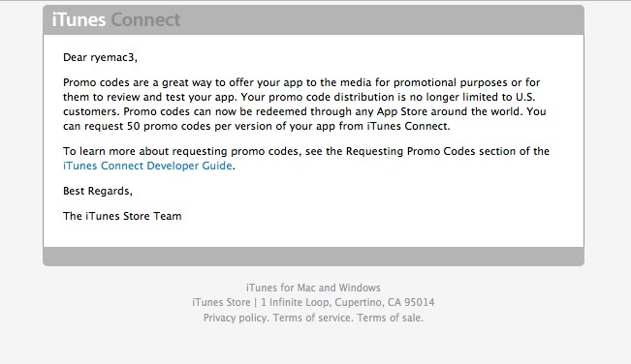
Task: Click the 'Dear ryemac3,' greeting
Action: (x=100, y=57)
